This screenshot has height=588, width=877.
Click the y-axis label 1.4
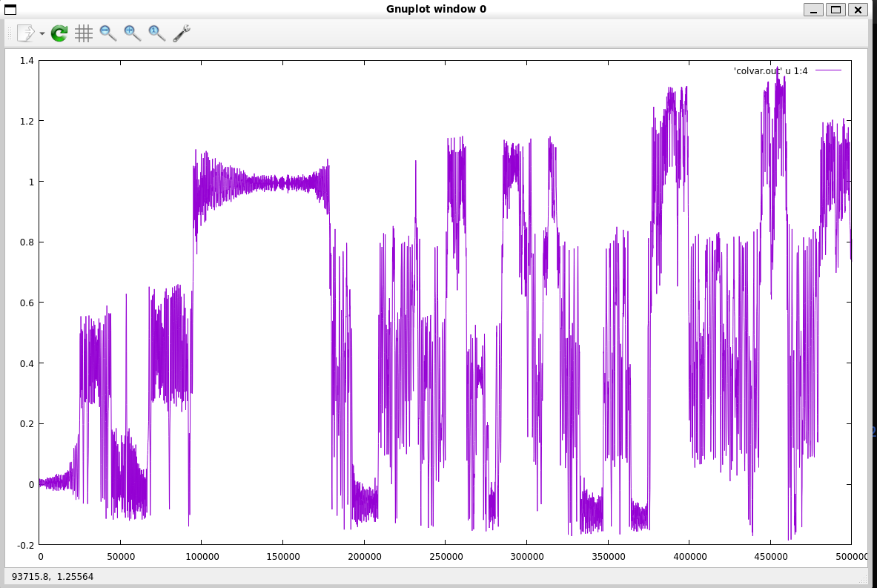[x=27, y=60]
